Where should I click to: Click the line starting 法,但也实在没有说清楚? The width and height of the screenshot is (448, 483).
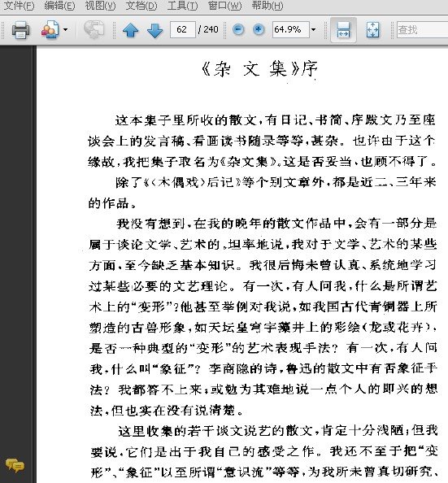[x=167, y=410]
